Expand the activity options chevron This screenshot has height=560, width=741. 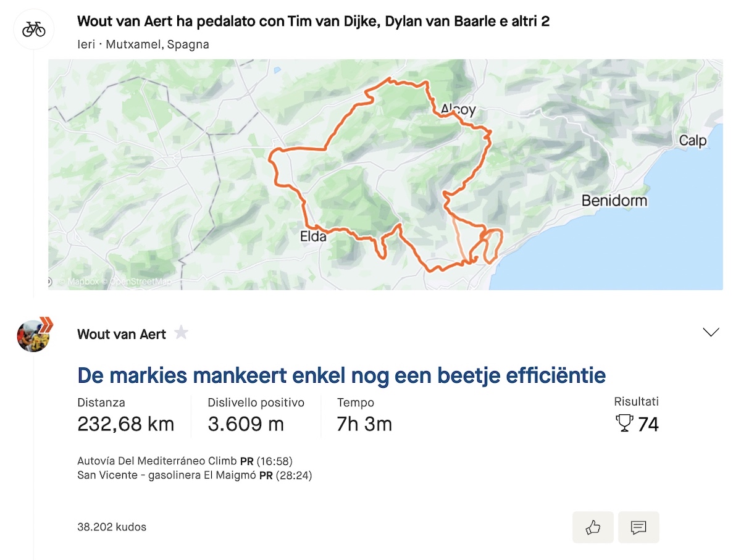[x=711, y=332]
